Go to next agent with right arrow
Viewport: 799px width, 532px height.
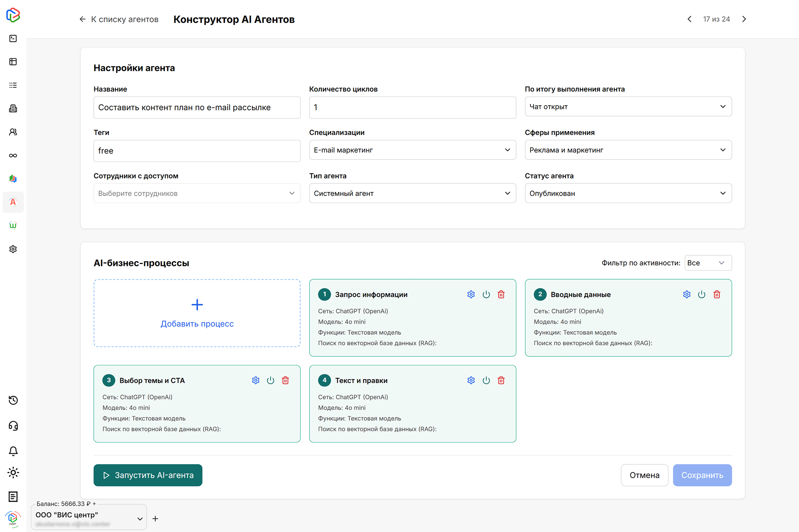point(744,19)
